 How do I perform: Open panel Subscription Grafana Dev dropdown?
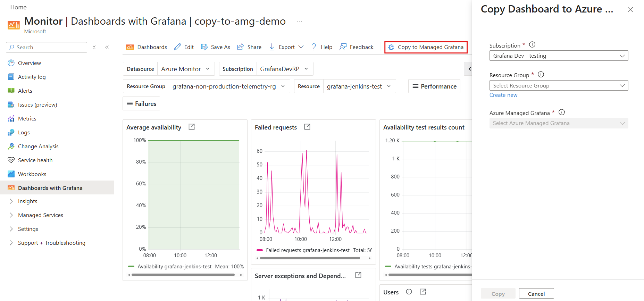pos(559,56)
